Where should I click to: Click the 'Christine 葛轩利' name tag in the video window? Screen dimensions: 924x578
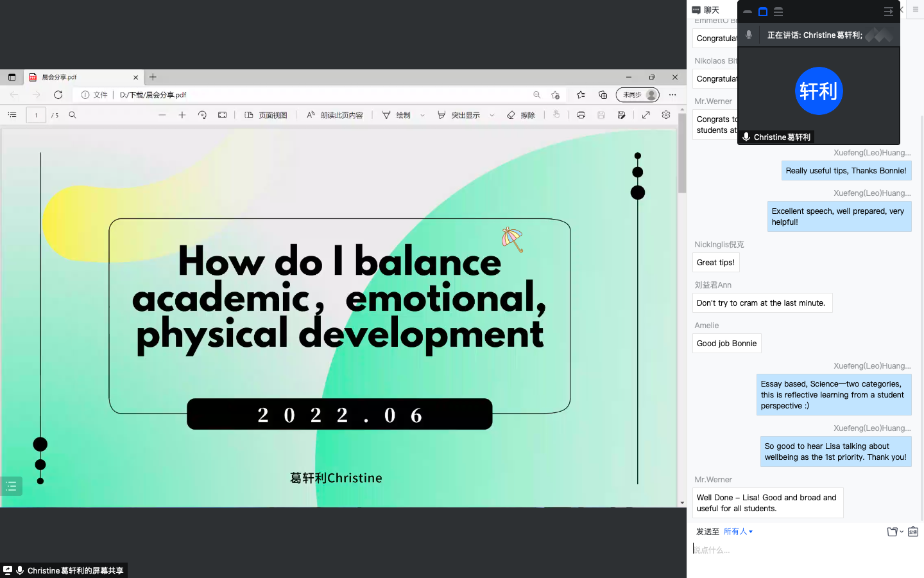(x=776, y=137)
